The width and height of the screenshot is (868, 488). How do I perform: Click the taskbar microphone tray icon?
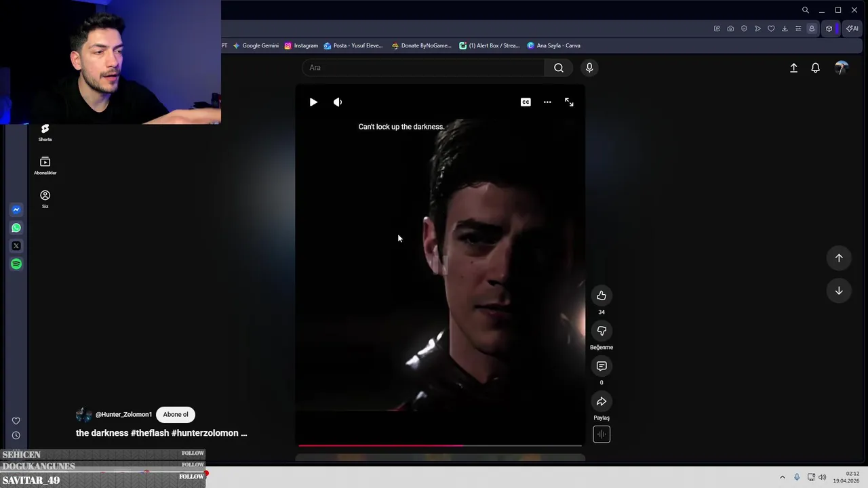pos(797,477)
